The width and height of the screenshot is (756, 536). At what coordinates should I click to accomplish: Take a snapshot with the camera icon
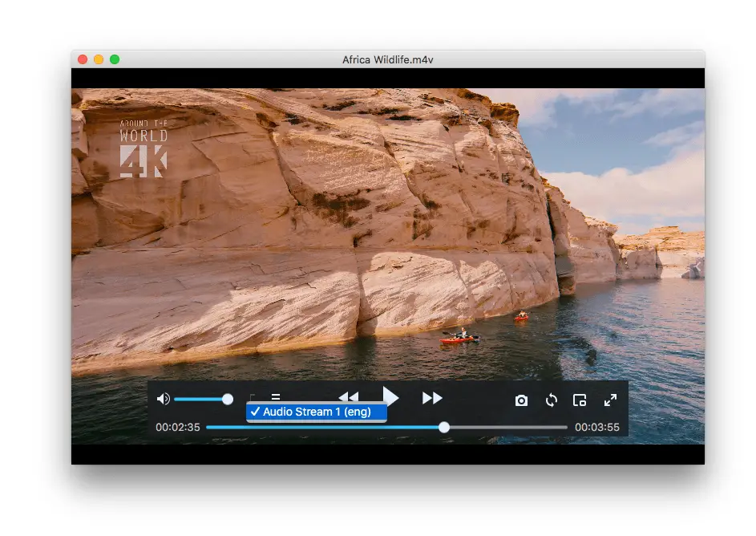(521, 400)
